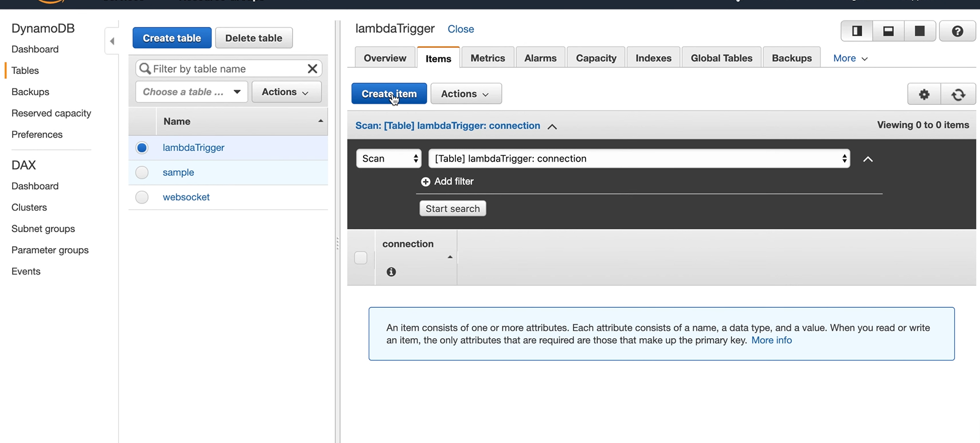980x443 pixels.
Task: Open the Indexes tab
Action: point(653,58)
